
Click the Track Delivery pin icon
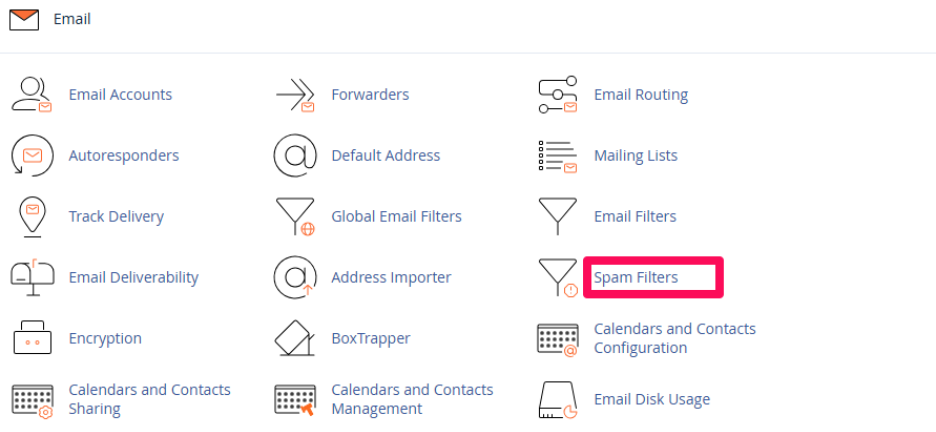point(31,217)
